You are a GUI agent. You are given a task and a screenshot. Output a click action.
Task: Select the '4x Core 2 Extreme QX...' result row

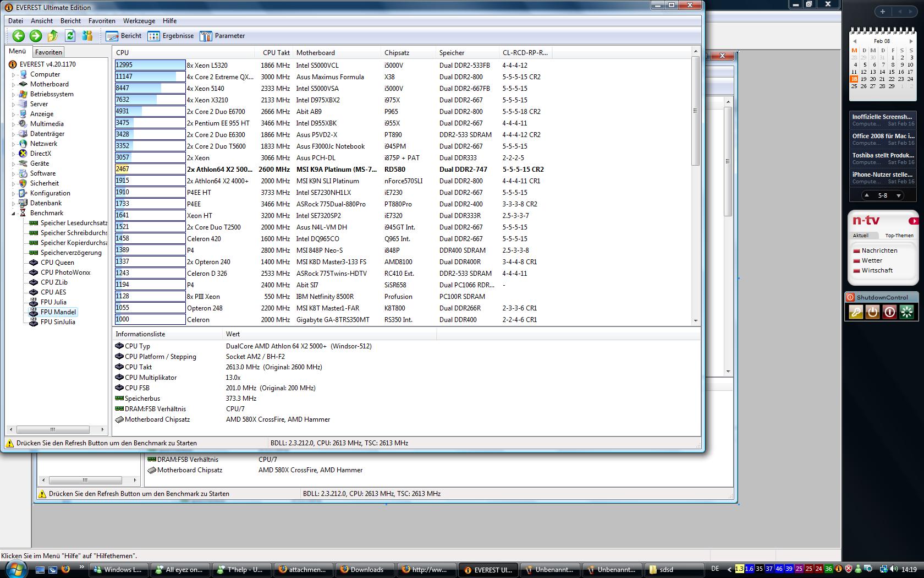(333, 77)
